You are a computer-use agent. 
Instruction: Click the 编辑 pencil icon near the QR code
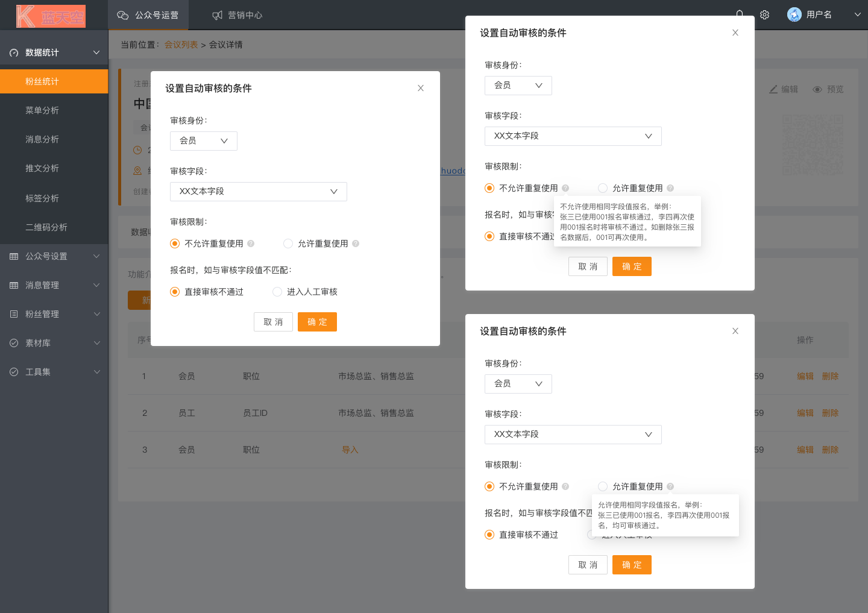[773, 89]
